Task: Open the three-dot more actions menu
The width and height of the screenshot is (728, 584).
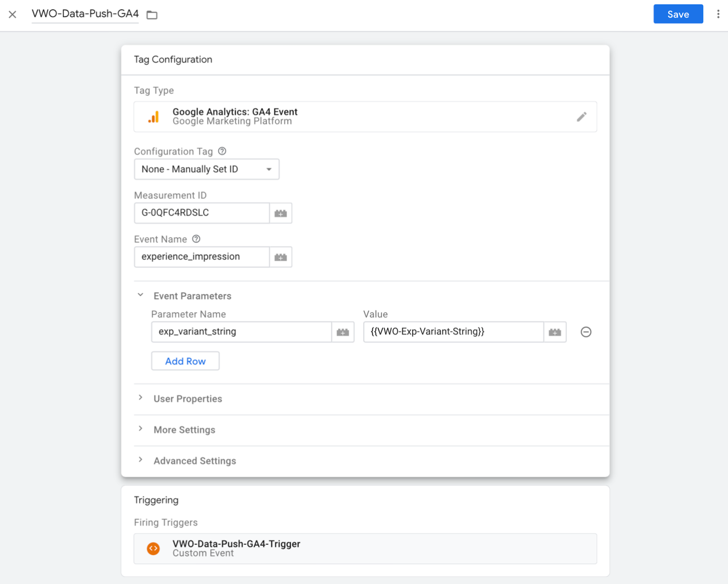Action: tap(718, 14)
